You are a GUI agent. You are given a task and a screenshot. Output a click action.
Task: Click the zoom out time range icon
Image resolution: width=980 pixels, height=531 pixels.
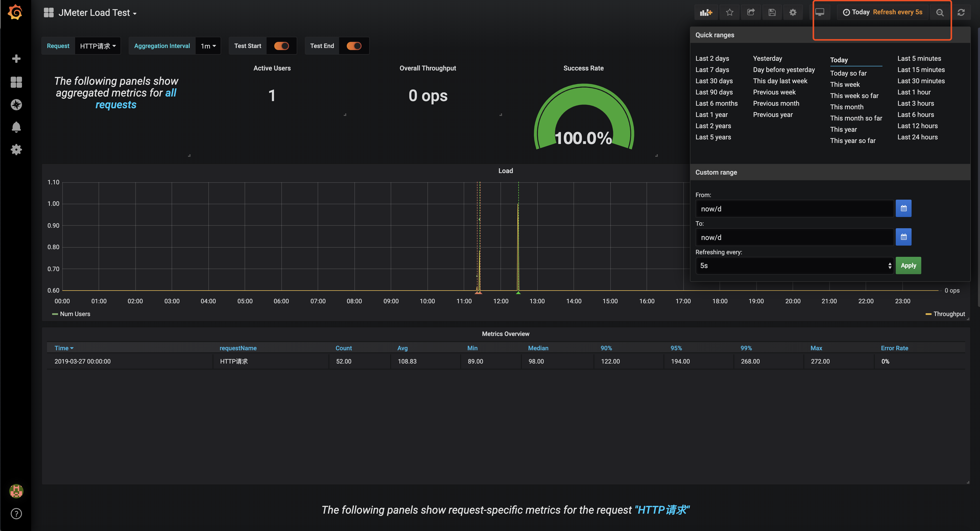tap(940, 13)
